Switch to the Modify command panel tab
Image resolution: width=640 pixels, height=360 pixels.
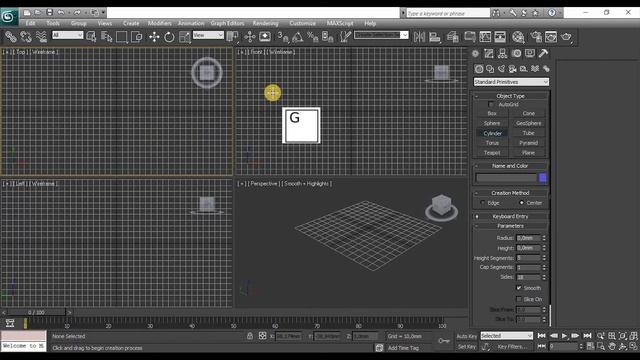489,53
